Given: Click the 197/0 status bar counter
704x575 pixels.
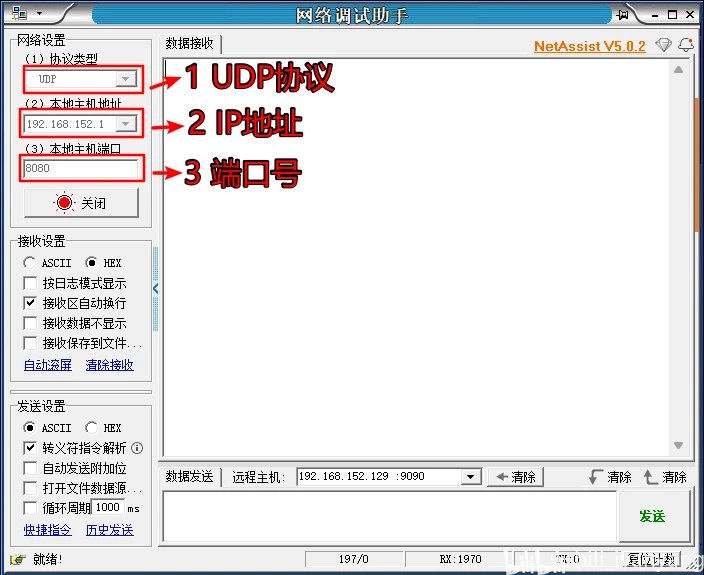Looking at the screenshot, I should [x=354, y=559].
